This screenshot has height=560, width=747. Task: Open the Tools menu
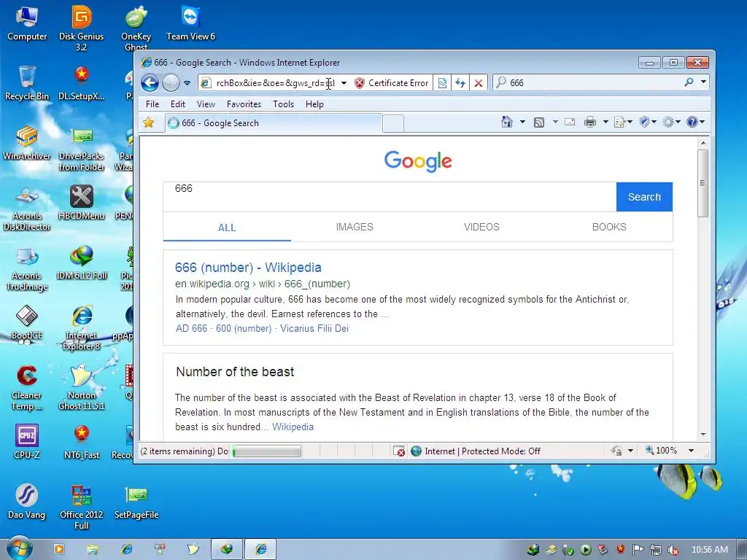(283, 104)
